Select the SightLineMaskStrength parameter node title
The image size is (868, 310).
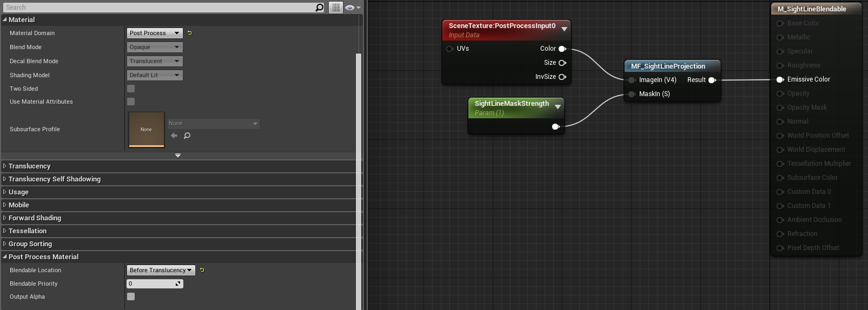point(512,103)
